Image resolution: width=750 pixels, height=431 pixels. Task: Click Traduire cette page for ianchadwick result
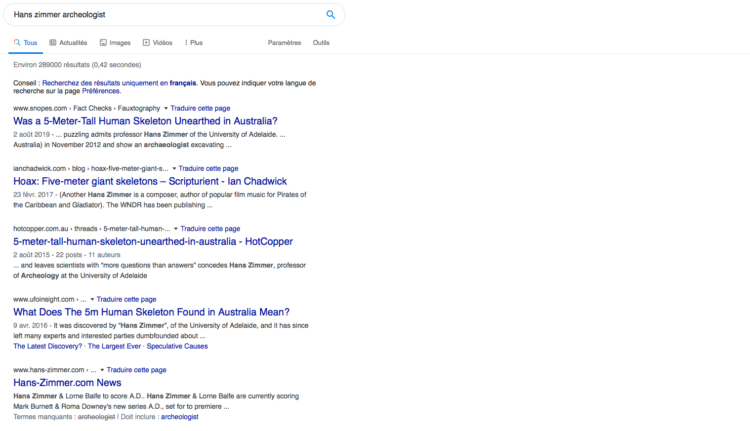(208, 168)
